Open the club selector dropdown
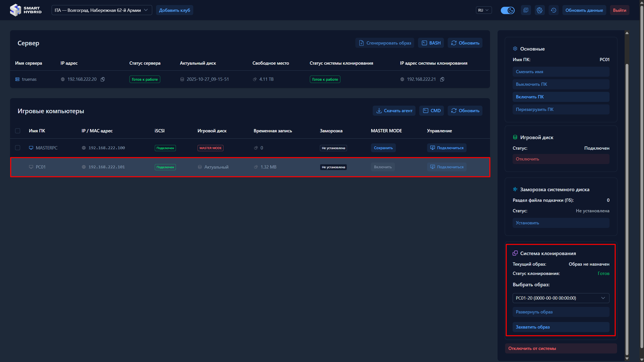 (x=102, y=10)
